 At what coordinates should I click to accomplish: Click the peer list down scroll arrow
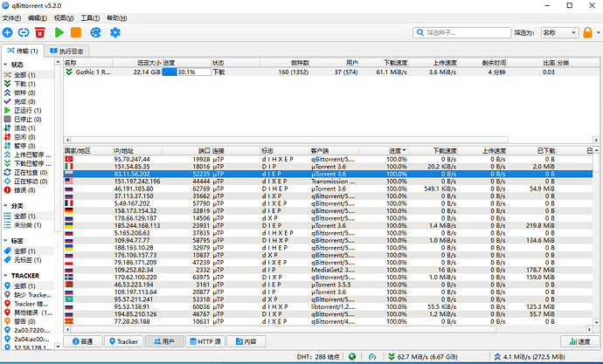(x=597, y=322)
